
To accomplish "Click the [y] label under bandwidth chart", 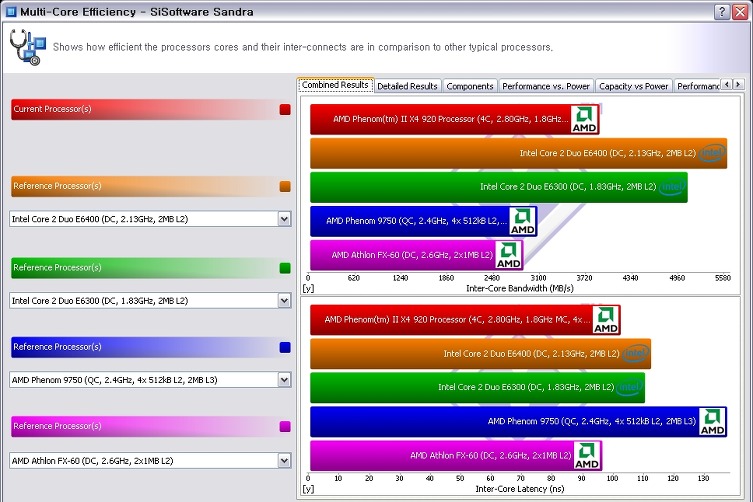I will point(308,288).
